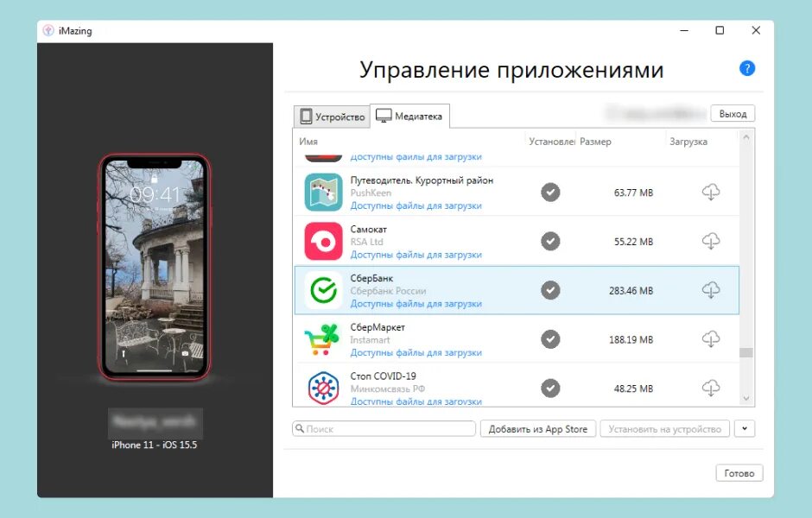Click the '55.22 MB' size value
812x518 pixels.
[x=633, y=242]
